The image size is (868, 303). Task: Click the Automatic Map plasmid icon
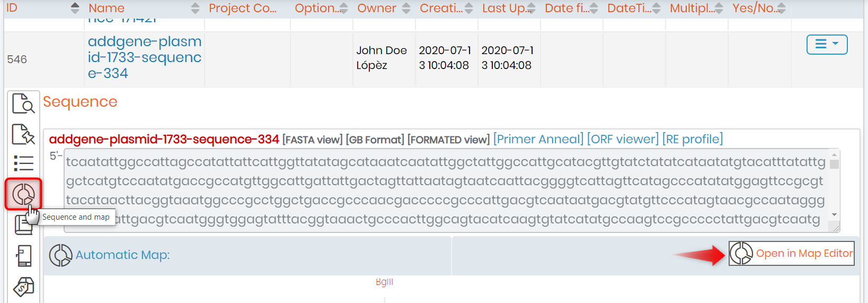[60, 255]
